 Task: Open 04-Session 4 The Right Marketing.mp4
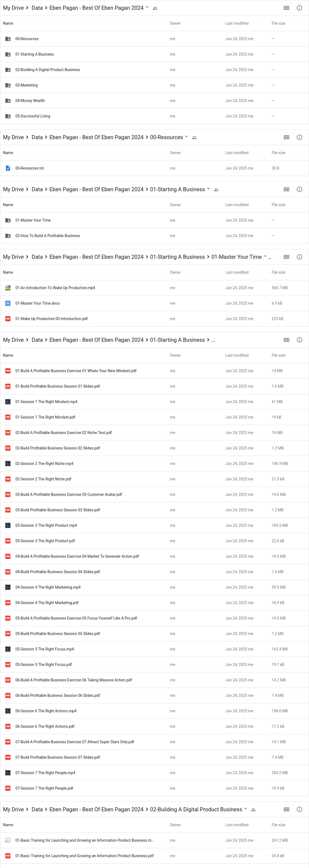coord(48,587)
